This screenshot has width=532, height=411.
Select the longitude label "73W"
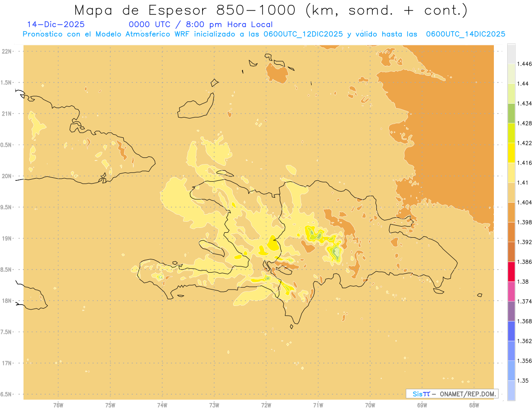click(214, 405)
